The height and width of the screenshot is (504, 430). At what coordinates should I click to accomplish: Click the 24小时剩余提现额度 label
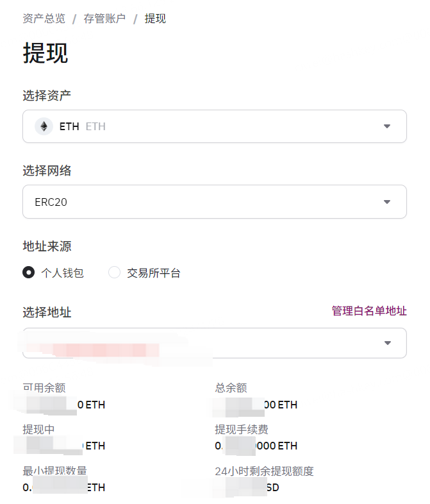(264, 471)
